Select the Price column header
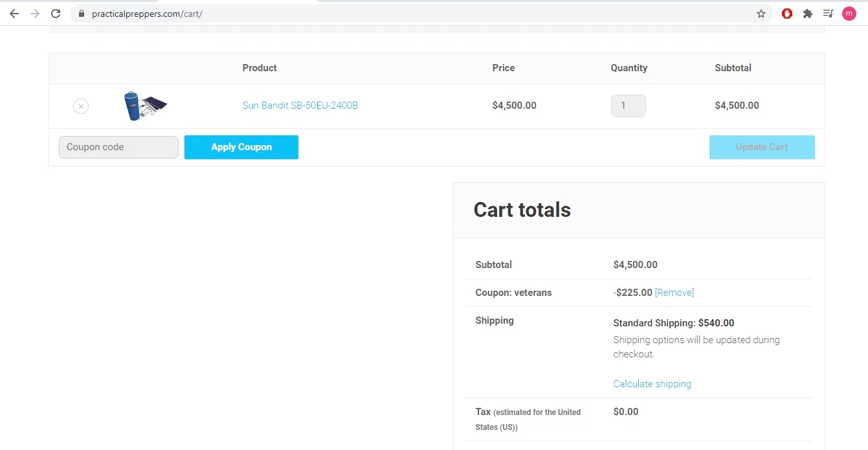Screen dimensions: 868x450 [x=504, y=68]
